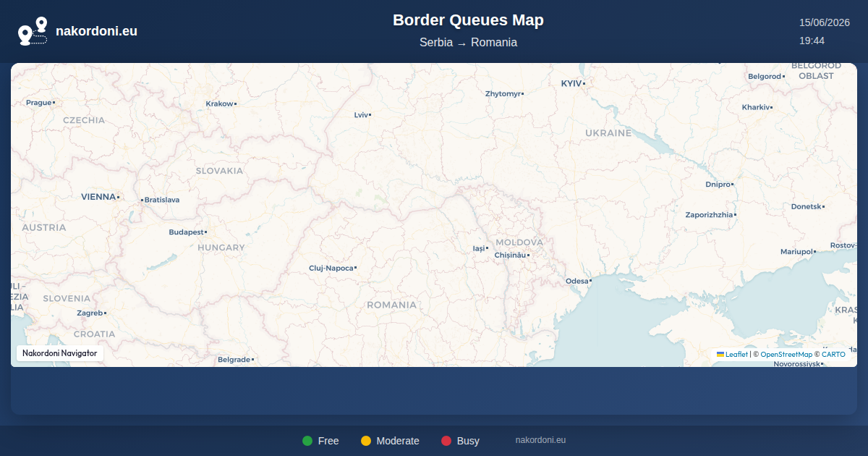Image resolution: width=868 pixels, height=456 pixels.
Task: Open the Leaflet attribution link
Action: (x=736, y=355)
